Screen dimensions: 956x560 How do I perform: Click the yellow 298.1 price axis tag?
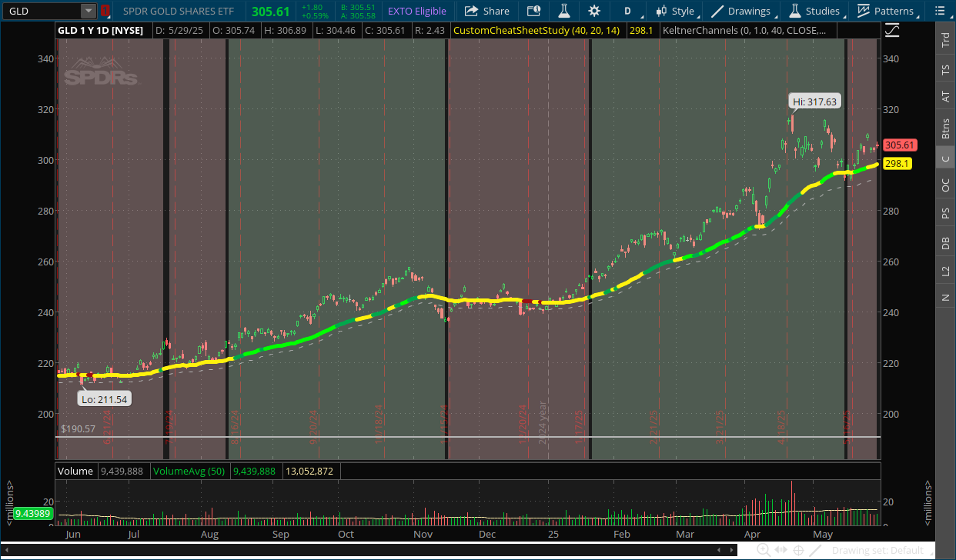click(x=898, y=164)
